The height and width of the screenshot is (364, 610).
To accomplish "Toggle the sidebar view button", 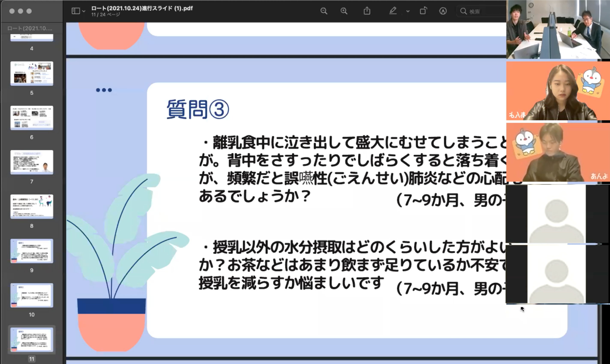I will click(x=76, y=11).
